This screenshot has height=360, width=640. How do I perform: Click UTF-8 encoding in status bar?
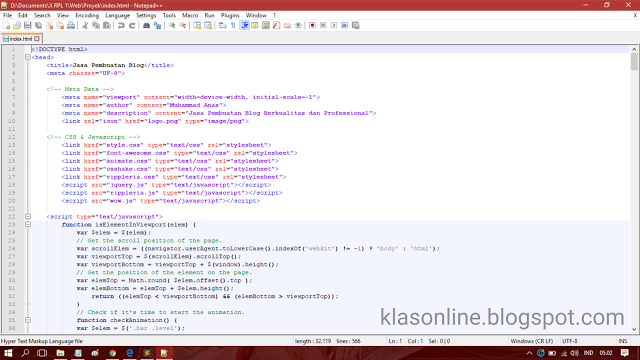pyautogui.click(x=569, y=341)
